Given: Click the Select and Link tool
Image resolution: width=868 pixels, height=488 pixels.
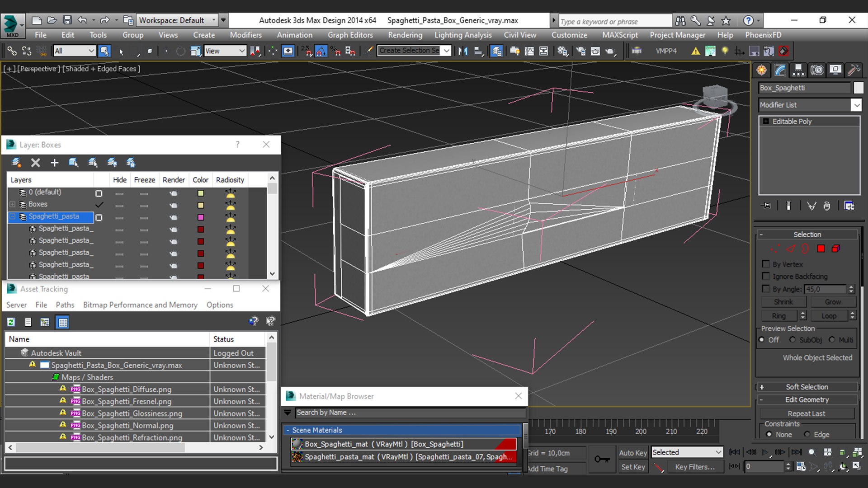Looking at the screenshot, I should [12, 51].
